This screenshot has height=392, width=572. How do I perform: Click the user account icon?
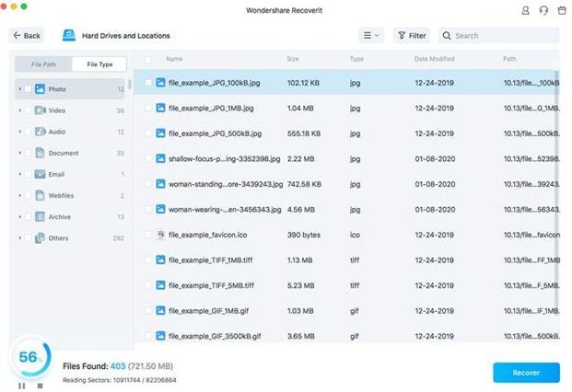point(526,10)
